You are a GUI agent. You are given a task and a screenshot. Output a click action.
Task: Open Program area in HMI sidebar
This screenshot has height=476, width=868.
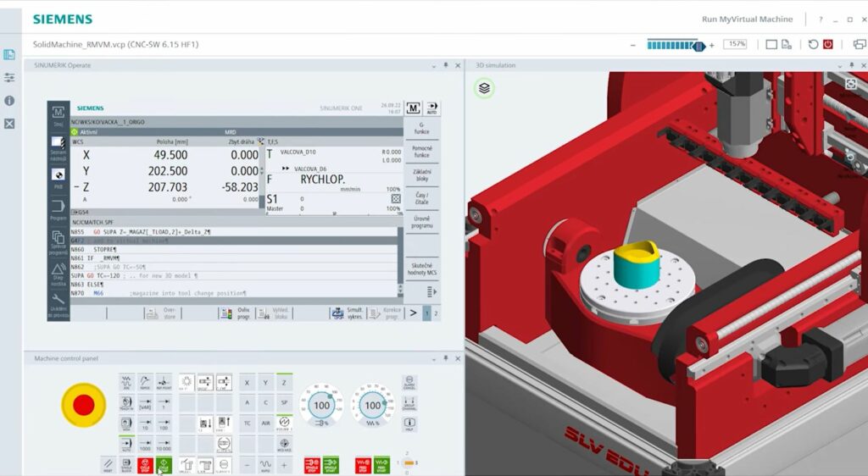coord(58,211)
